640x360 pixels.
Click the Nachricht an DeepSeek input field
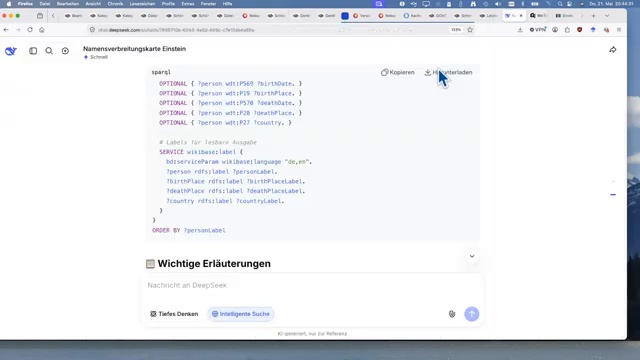click(313, 285)
